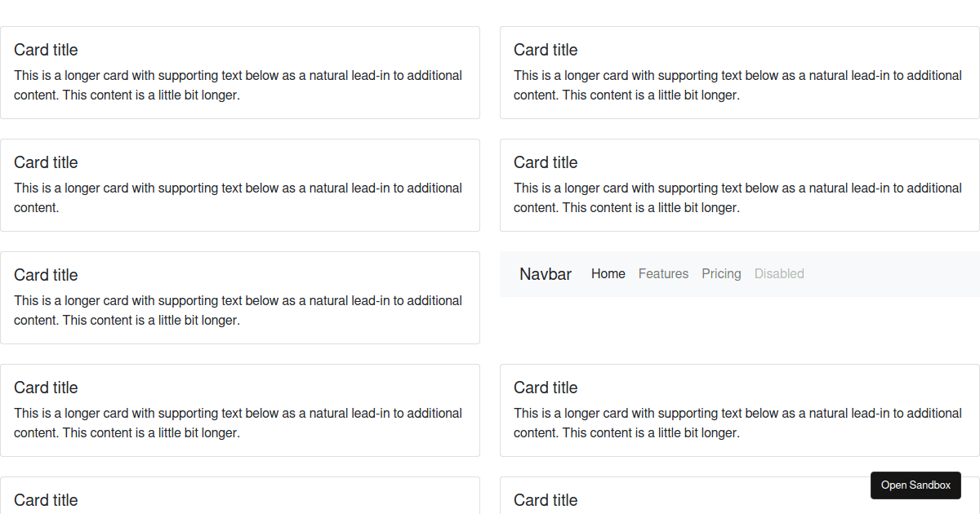980x514 pixels.
Task: Select Pricing in the navbar
Action: pos(721,274)
